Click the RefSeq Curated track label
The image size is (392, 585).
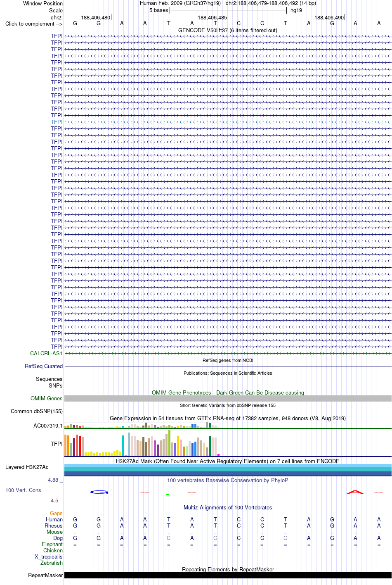(x=44, y=366)
